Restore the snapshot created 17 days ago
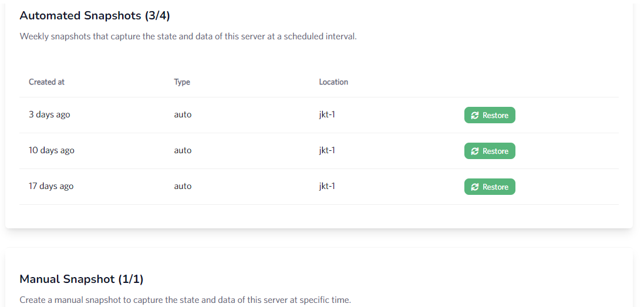Screen dimensions: 644x307 [x=490, y=187]
